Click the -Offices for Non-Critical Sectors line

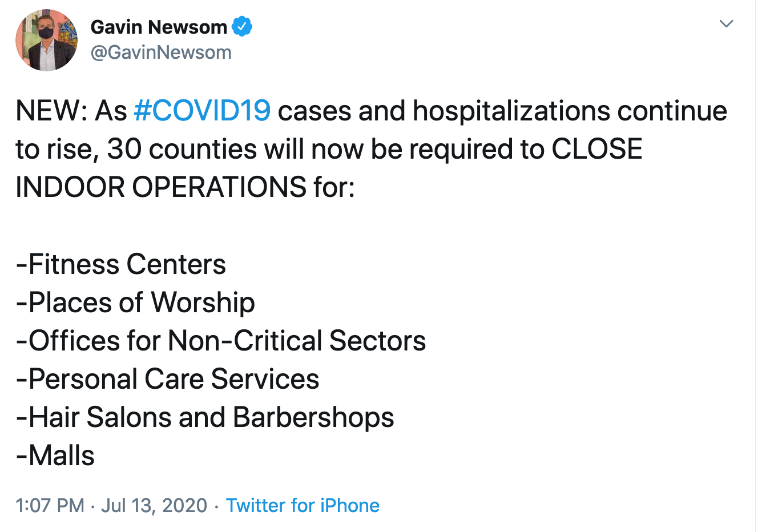[x=221, y=341]
